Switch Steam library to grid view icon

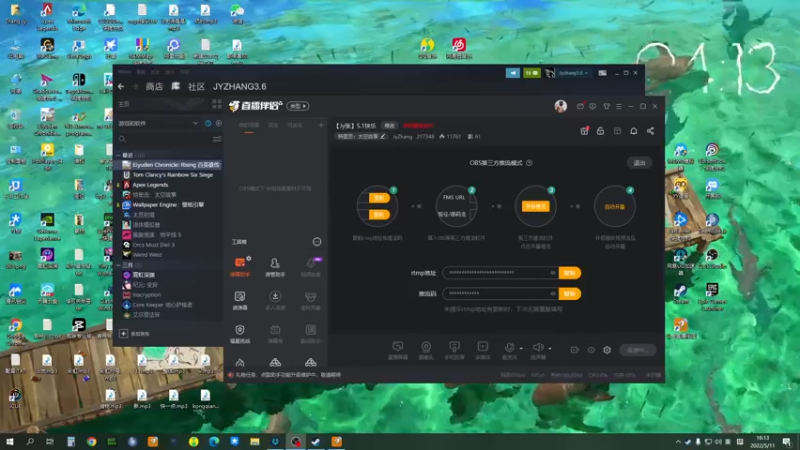[x=217, y=104]
